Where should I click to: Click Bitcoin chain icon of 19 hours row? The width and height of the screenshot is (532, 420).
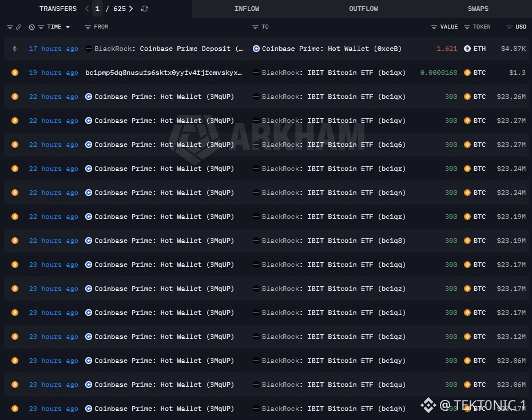[x=15, y=73]
